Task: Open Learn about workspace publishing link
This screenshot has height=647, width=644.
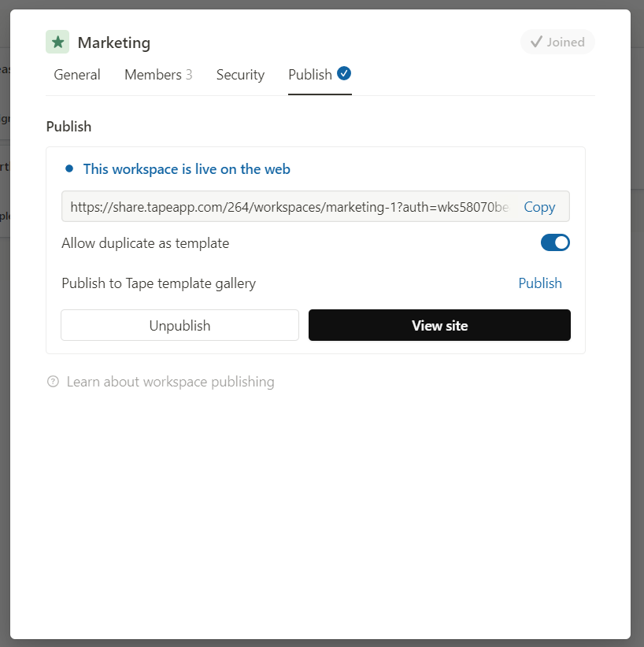Action: pyautogui.click(x=170, y=382)
